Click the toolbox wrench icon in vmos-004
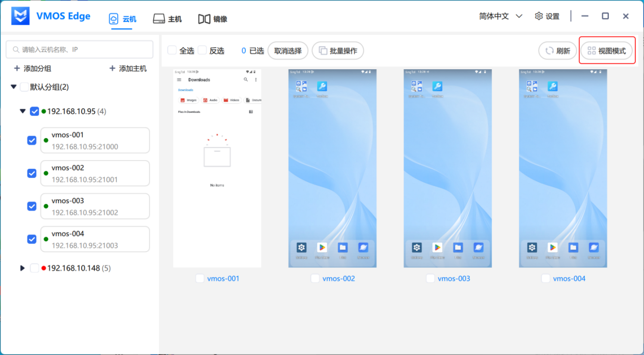This screenshot has height=355, width=644. pyautogui.click(x=553, y=86)
